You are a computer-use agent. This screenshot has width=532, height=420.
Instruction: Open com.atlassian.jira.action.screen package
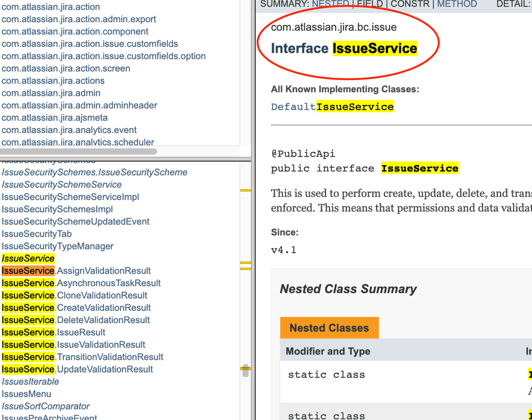point(66,68)
